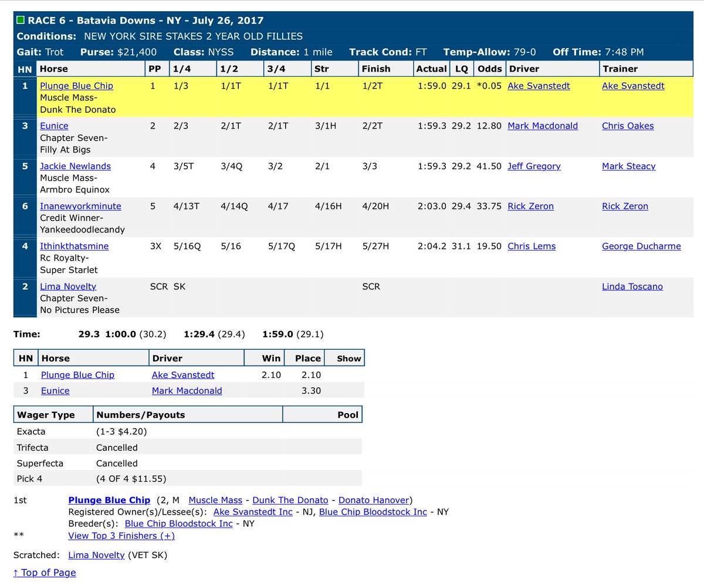View details for the horse Eunice

55,126
